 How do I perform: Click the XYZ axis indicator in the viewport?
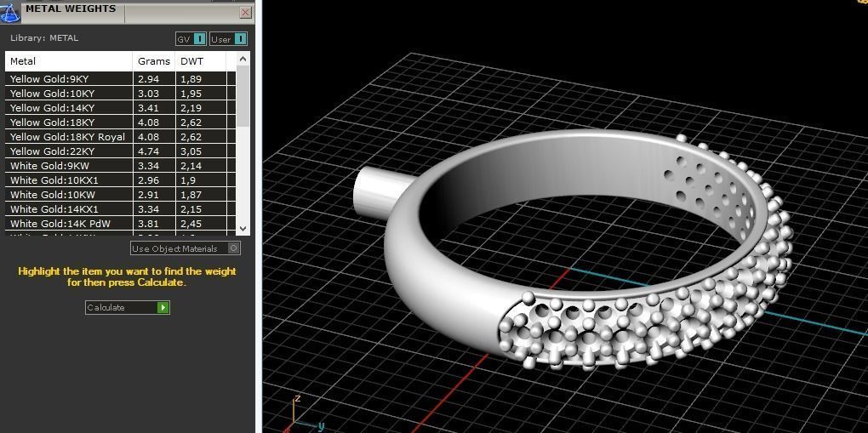(x=306, y=413)
